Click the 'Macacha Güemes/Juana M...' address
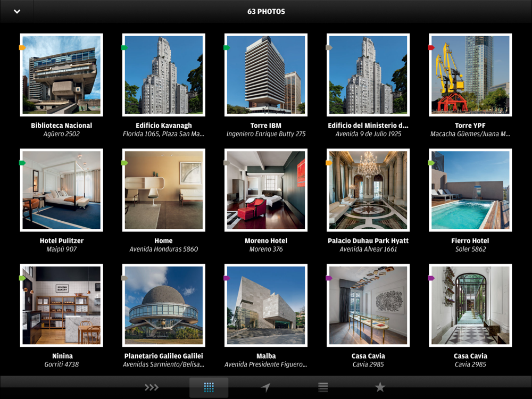The width and height of the screenshot is (532, 399). (x=470, y=134)
